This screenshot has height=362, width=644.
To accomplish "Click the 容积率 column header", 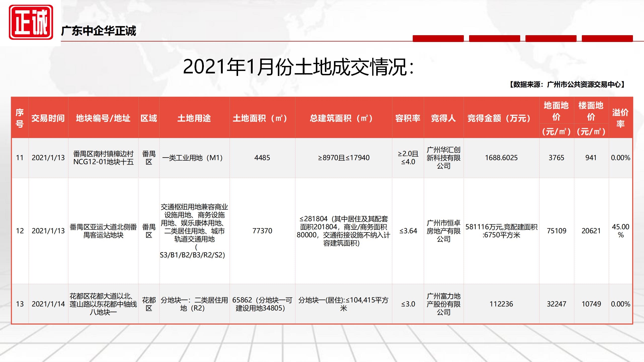I will pos(408,118).
